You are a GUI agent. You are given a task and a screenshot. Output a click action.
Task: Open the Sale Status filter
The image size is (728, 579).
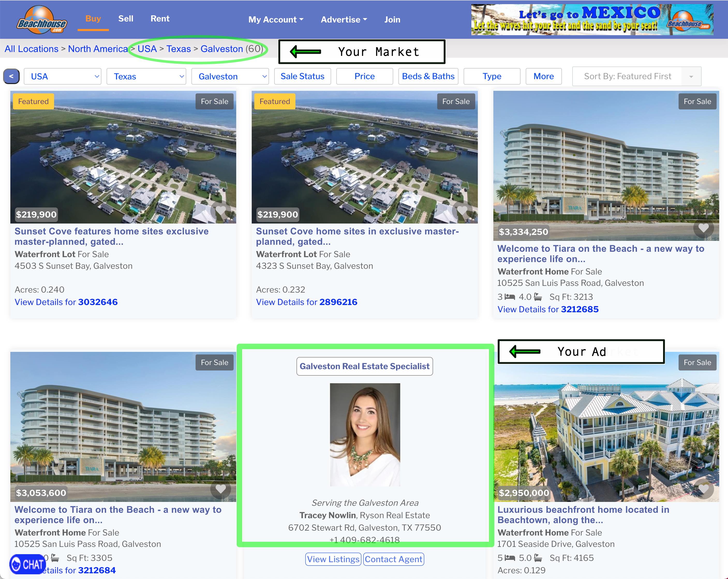(302, 76)
